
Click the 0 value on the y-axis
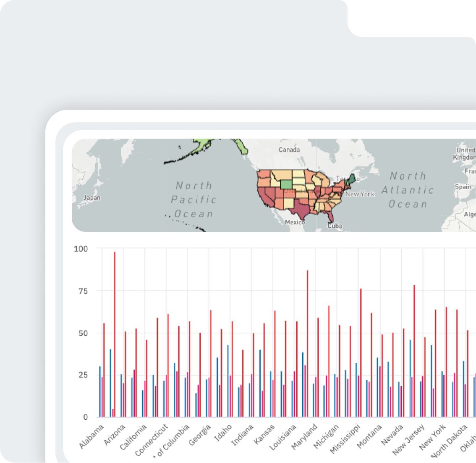pyautogui.click(x=86, y=417)
